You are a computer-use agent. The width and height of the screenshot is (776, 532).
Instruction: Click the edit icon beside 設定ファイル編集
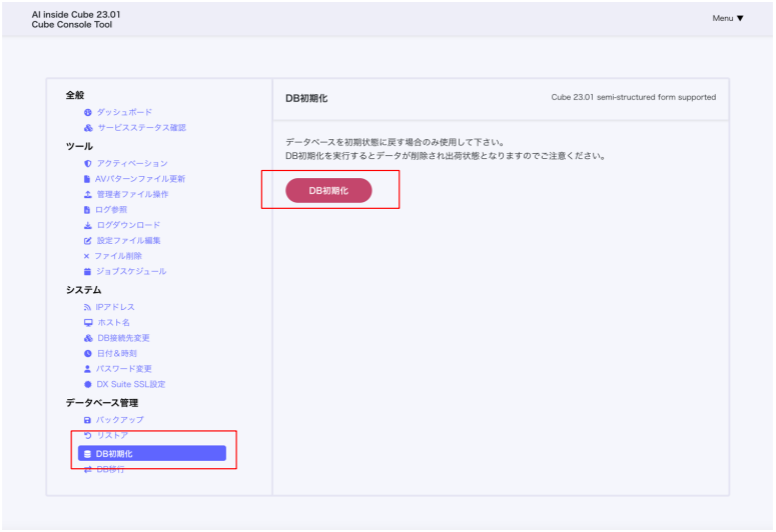(88, 241)
